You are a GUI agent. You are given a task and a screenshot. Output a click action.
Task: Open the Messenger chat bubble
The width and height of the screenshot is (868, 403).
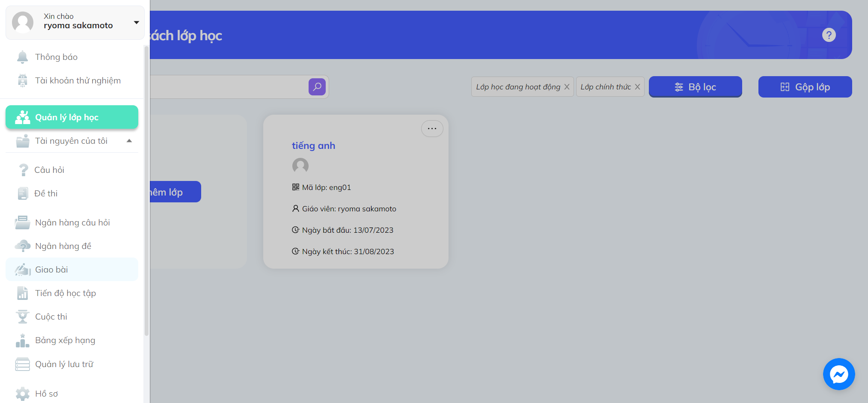coord(839,374)
